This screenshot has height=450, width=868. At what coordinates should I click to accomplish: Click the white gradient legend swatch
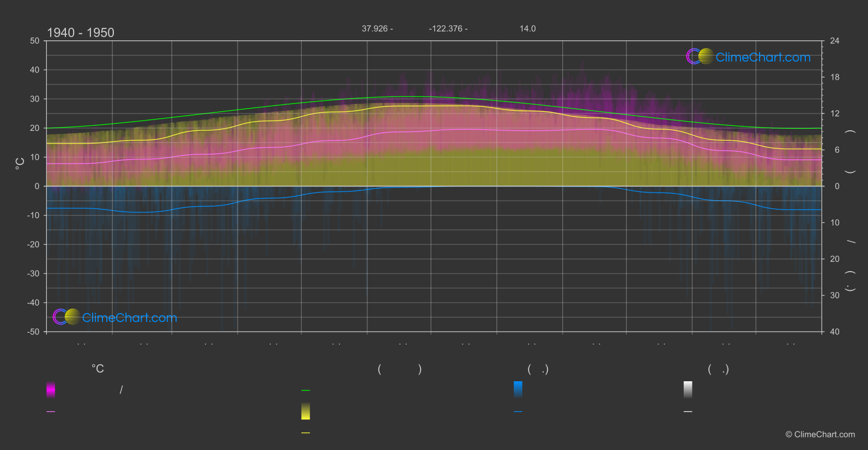click(x=688, y=389)
